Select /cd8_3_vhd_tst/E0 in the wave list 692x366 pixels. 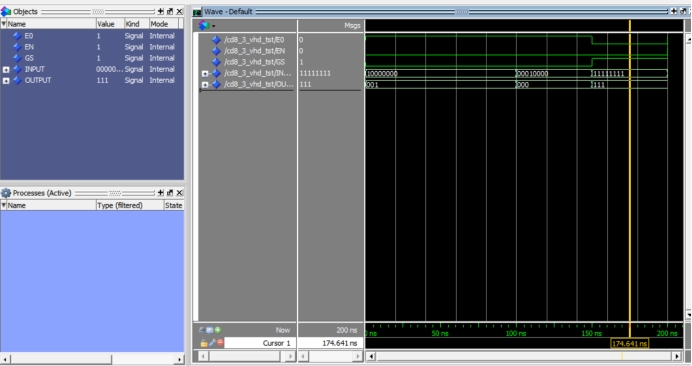click(x=254, y=40)
